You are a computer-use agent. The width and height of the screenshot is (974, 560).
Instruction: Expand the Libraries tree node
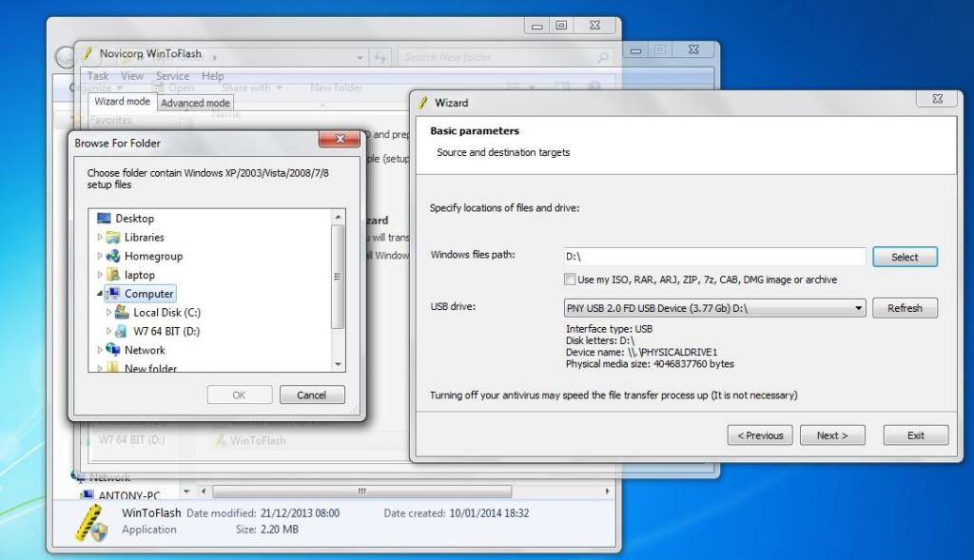98,237
